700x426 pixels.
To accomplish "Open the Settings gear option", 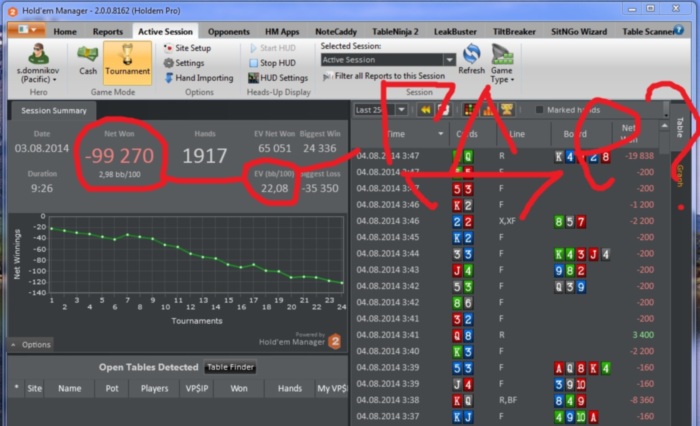I will (x=184, y=63).
